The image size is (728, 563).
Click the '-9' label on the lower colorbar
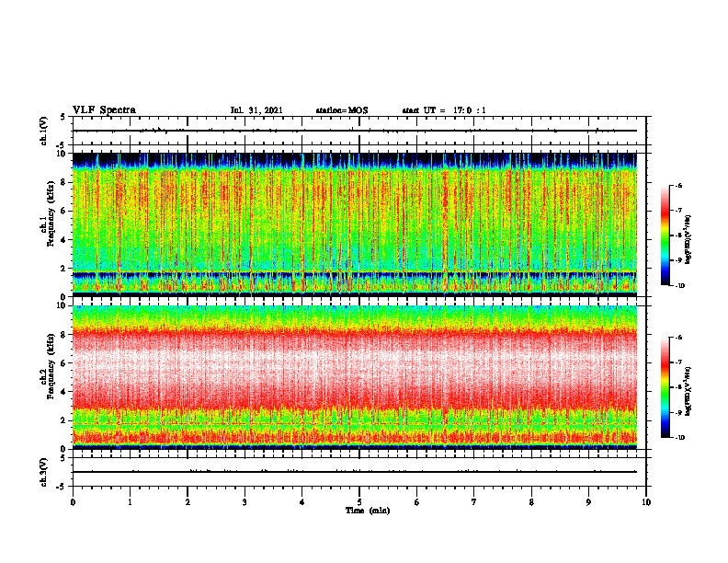[678, 412]
